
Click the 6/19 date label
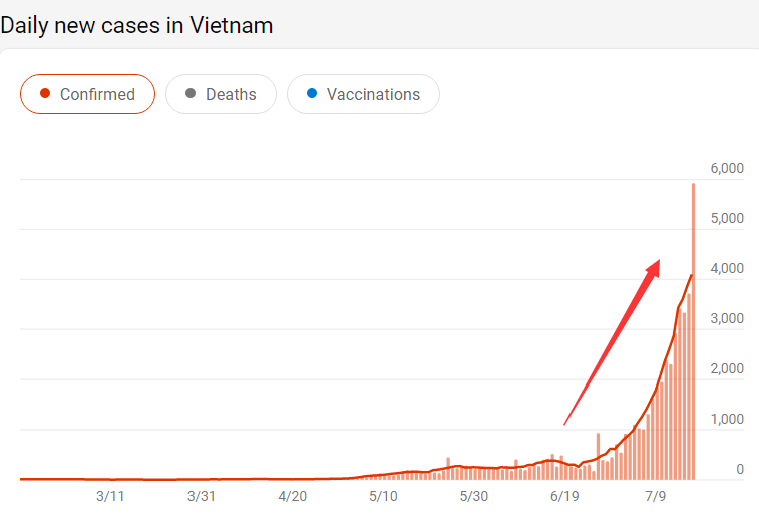tap(565, 496)
